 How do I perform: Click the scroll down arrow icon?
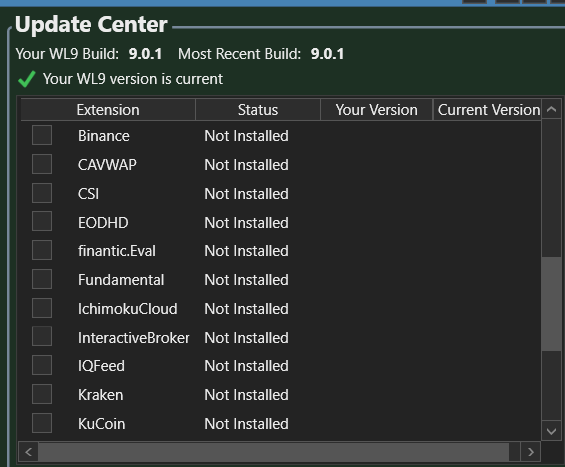click(x=551, y=431)
